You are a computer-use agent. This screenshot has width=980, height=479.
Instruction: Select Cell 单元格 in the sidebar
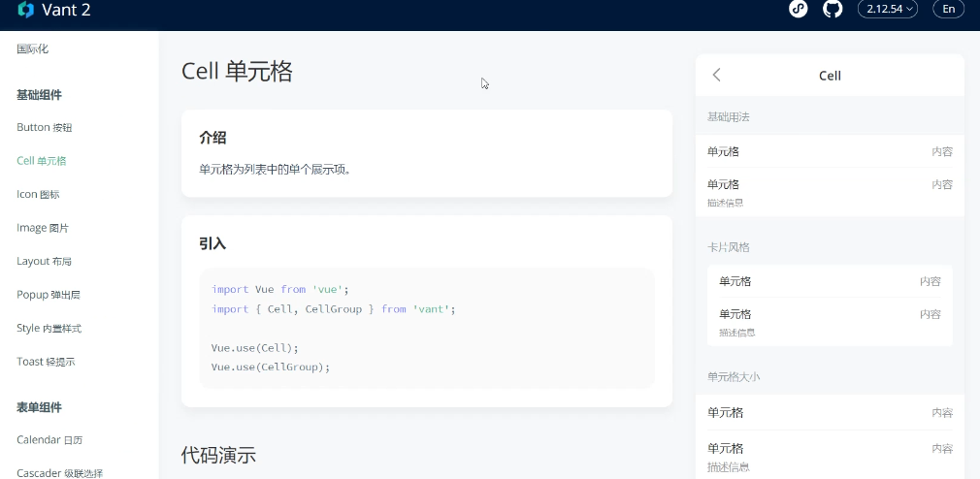click(x=42, y=161)
